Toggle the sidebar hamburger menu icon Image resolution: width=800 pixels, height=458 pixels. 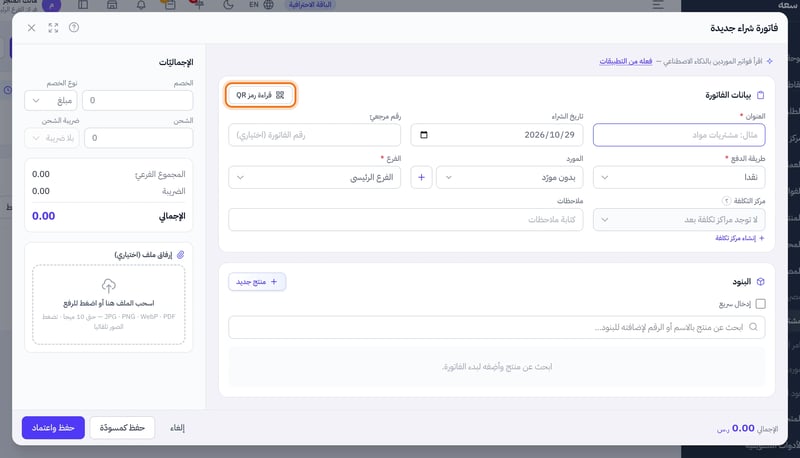[x=658, y=5]
